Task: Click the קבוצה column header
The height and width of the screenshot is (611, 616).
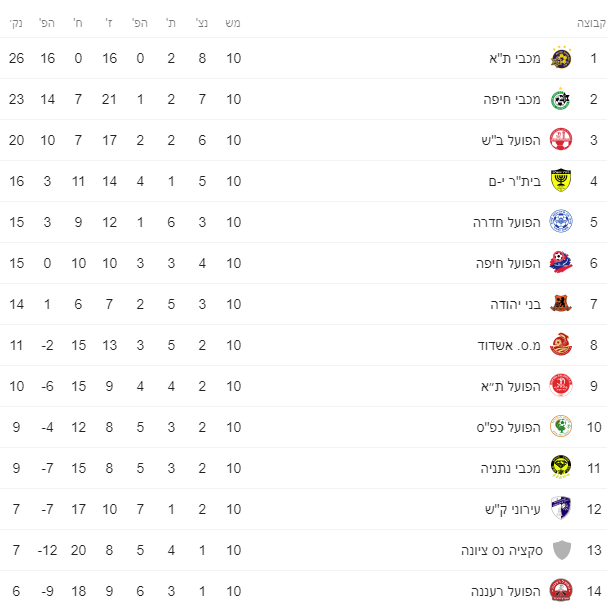Action: pos(591,21)
